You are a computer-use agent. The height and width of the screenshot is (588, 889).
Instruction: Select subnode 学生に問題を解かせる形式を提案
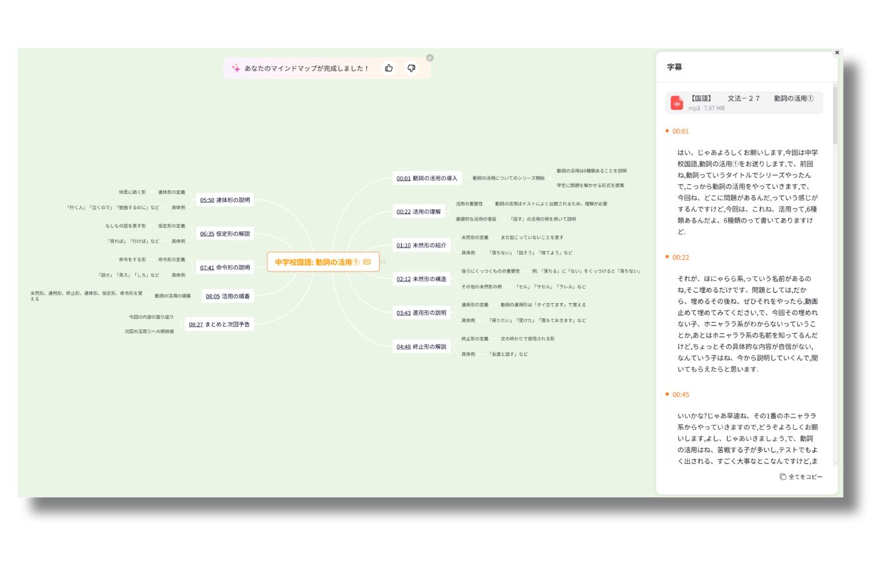pyautogui.click(x=590, y=186)
